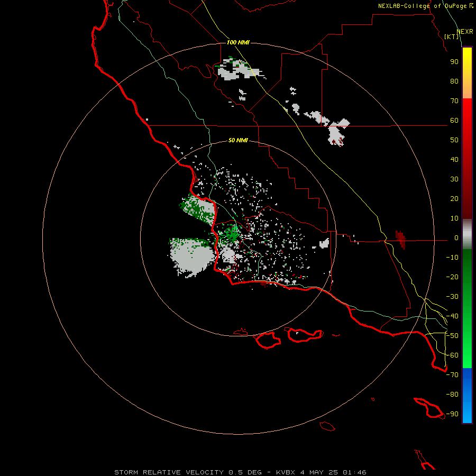Click the -10 scale value
The image size is (476, 476).
tap(452, 258)
